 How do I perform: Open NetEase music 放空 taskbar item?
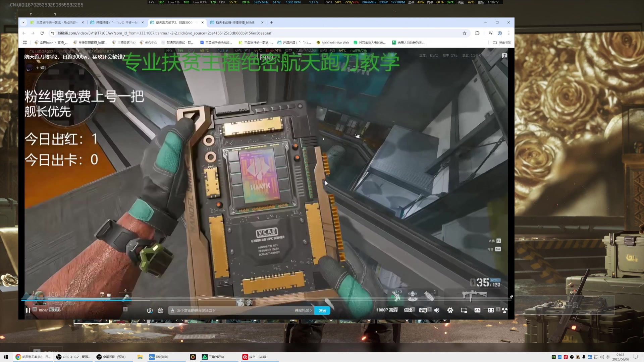click(260, 357)
